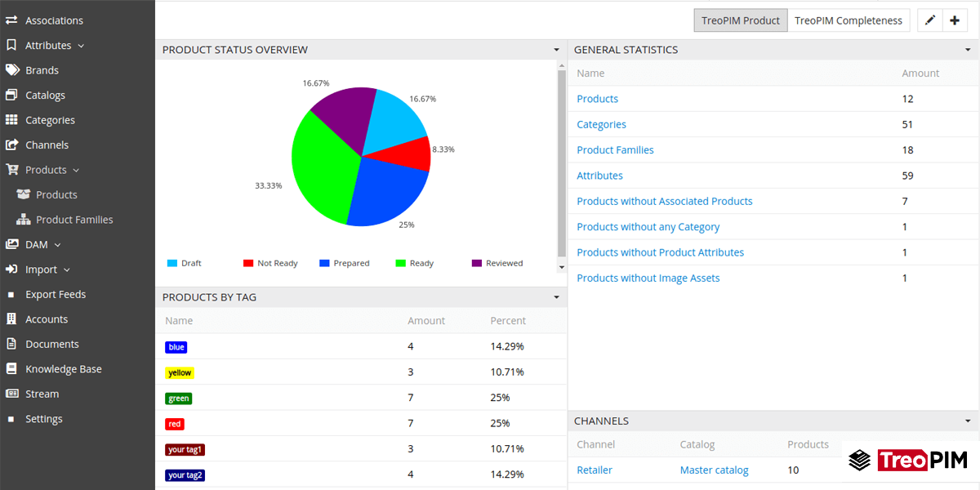Select the Channels sidebar icon
Image resolution: width=980 pixels, height=490 pixels.
pyautogui.click(x=11, y=145)
